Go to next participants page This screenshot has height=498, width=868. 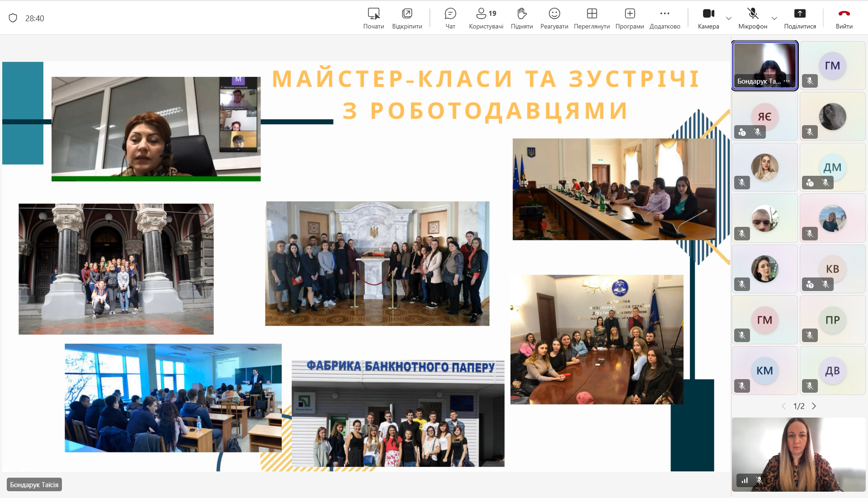click(x=814, y=406)
